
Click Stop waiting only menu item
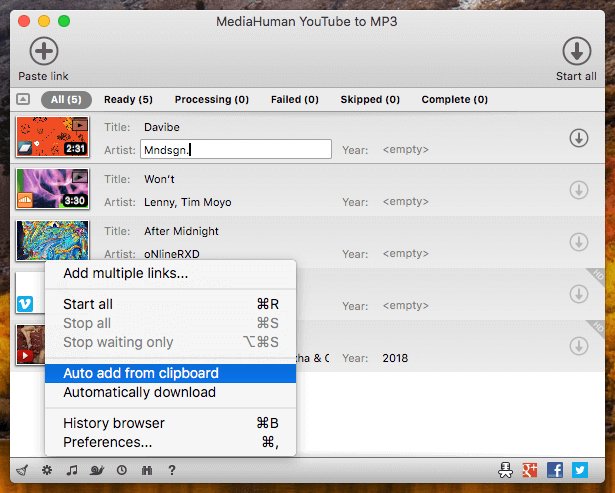click(171, 342)
